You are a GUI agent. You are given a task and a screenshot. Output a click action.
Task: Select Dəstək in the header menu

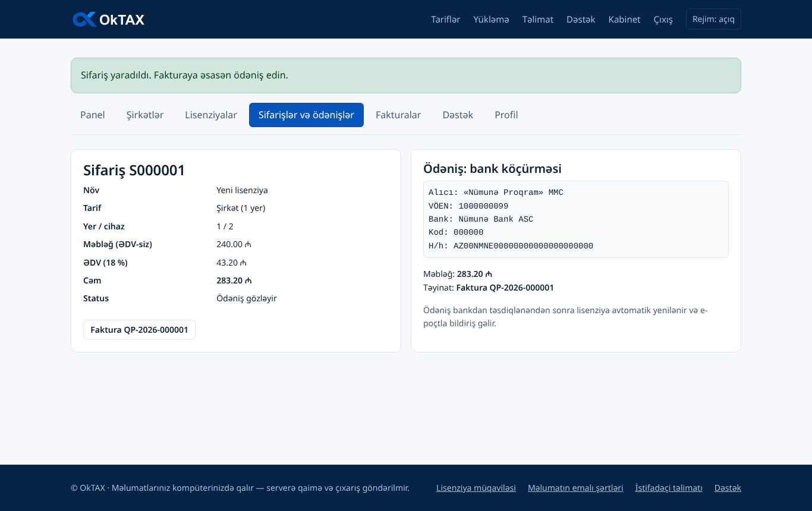pos(581,20)
